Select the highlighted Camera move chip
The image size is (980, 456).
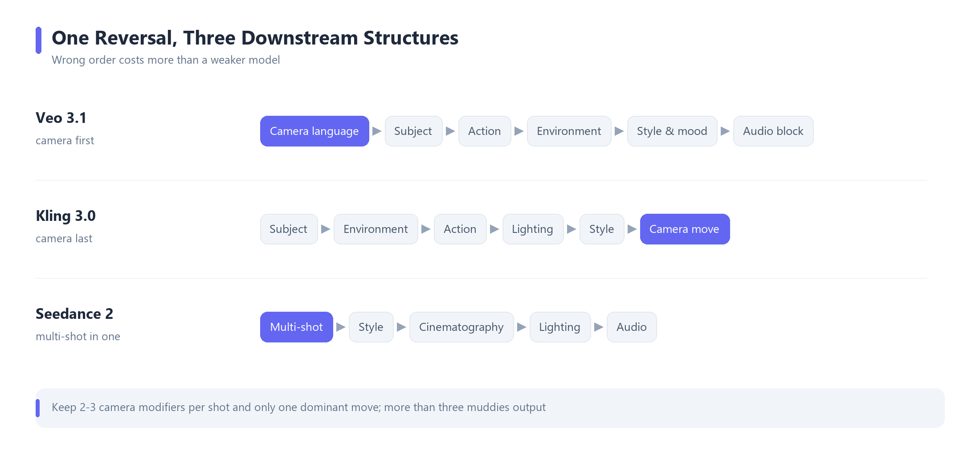pyautogui.click(x=685, y=229)
